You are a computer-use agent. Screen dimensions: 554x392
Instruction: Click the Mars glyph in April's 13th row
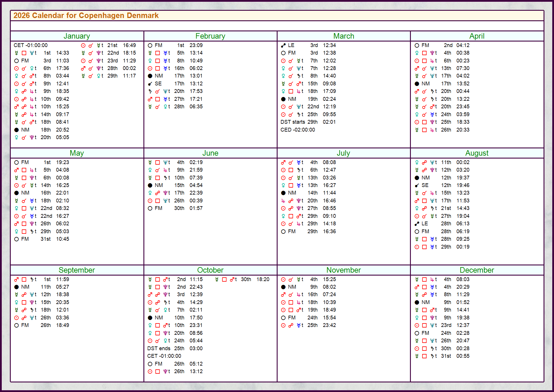pyautogui.click(x=417, y=68)
